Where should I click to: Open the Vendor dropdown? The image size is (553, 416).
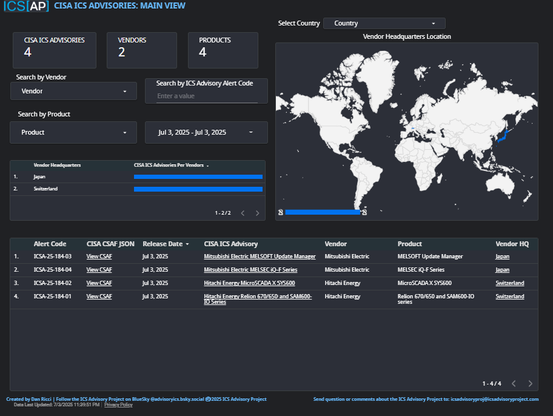coord(73,91)
